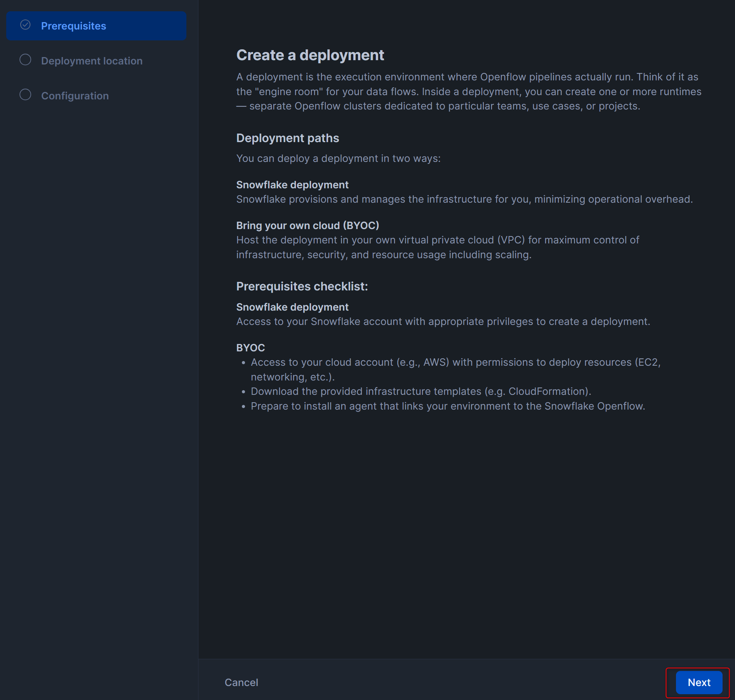Click the "Bring your own cloud (BYOC)" subheading
This screenshot has height=700, width=735.
308,226
